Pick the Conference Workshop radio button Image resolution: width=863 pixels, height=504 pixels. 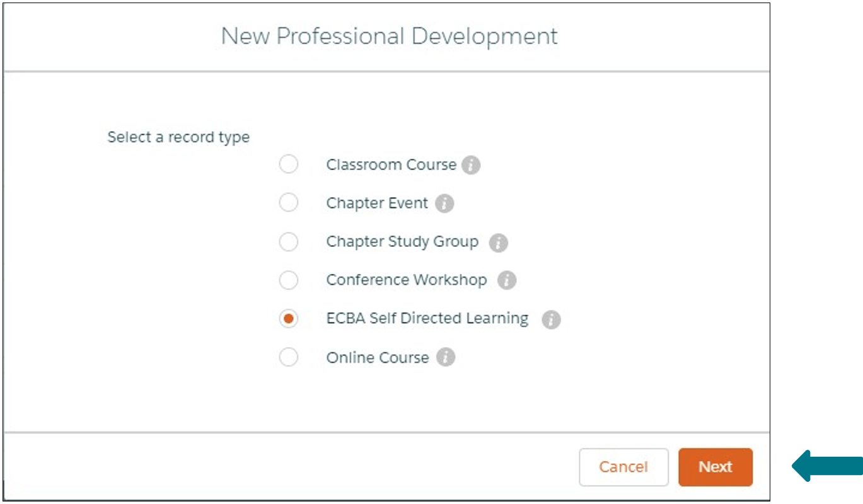pyautogui.click(x=289, y=280)
